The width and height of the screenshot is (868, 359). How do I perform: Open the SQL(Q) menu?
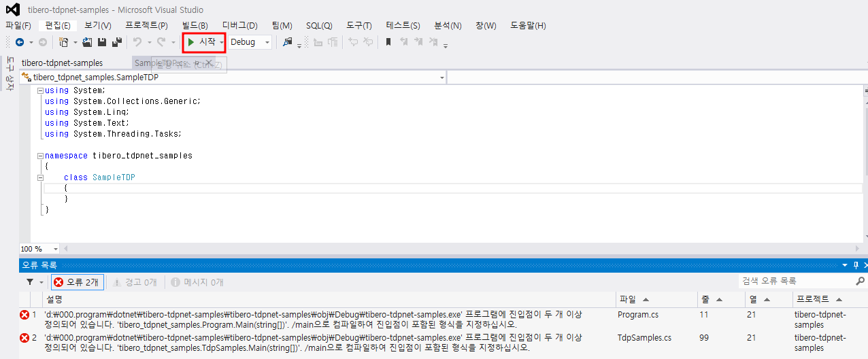319,26
